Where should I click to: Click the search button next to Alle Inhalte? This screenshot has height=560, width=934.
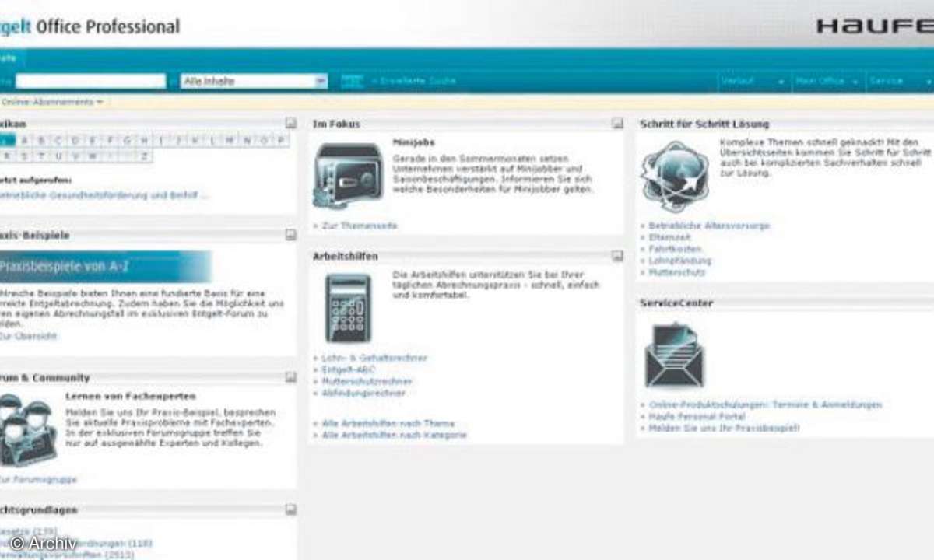click(x=352, y=81)
